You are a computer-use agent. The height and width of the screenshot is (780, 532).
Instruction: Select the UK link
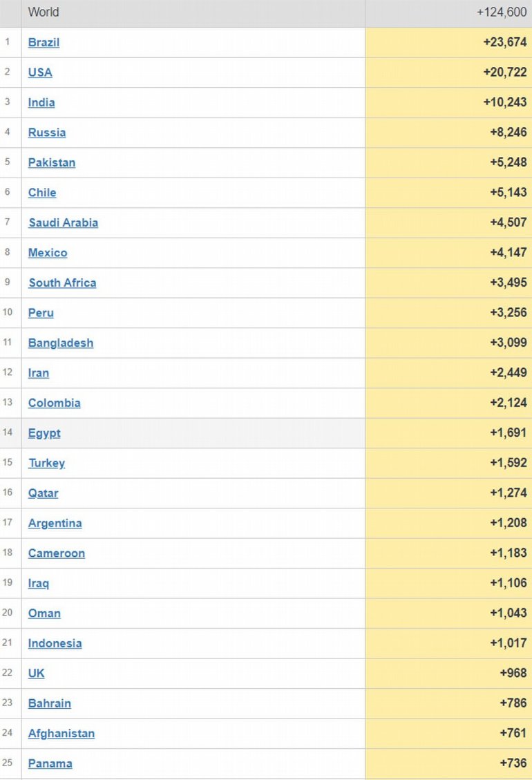tap(36, 674)
